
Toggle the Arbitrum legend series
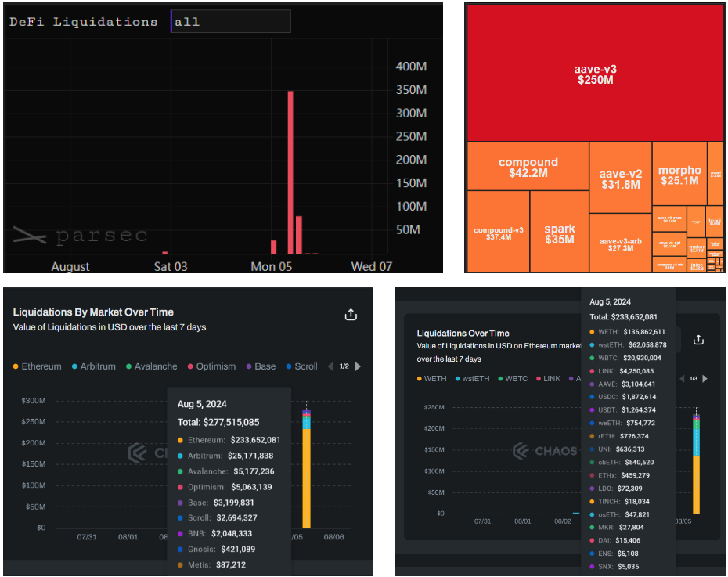click(x=92, y=366)
